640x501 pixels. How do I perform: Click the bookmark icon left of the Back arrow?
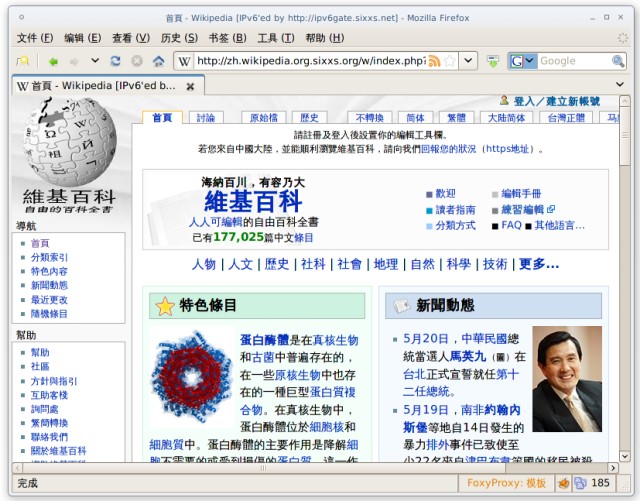click(23, 61)
